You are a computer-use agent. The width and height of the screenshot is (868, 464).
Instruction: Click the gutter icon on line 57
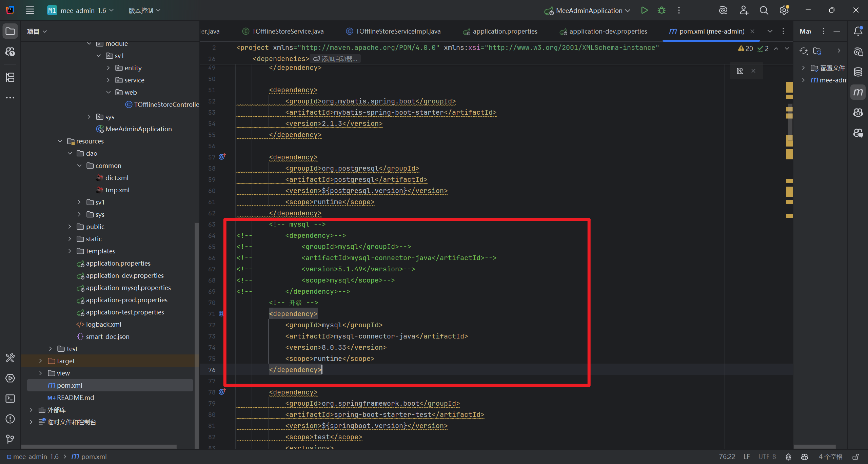pyautogui.click(x=222, y=157)
